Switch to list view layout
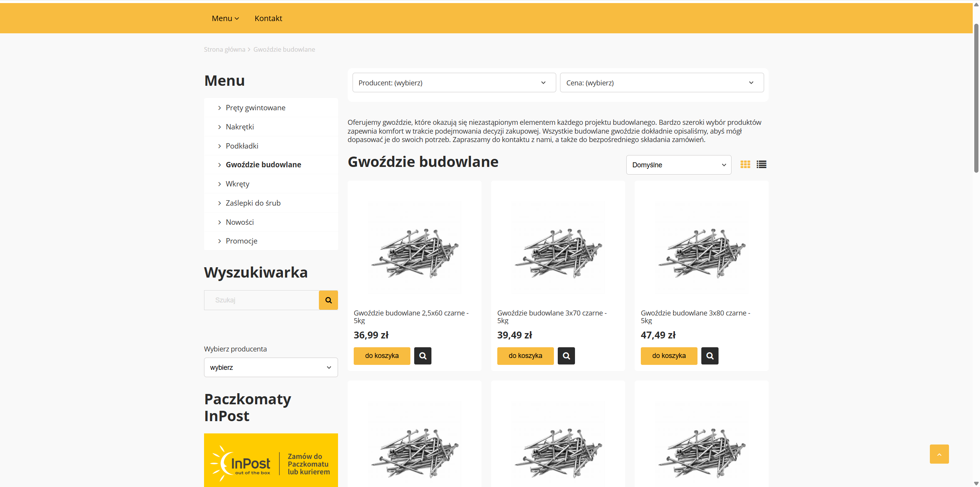The width and height of the screenshot is (980, 487). pyautogui.click(x=761, y=164)
